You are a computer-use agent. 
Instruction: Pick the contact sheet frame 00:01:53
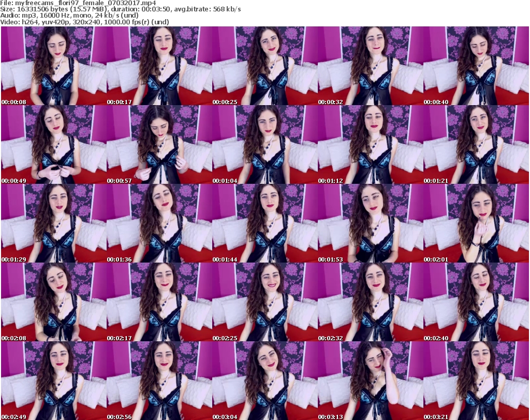(371, 223)
